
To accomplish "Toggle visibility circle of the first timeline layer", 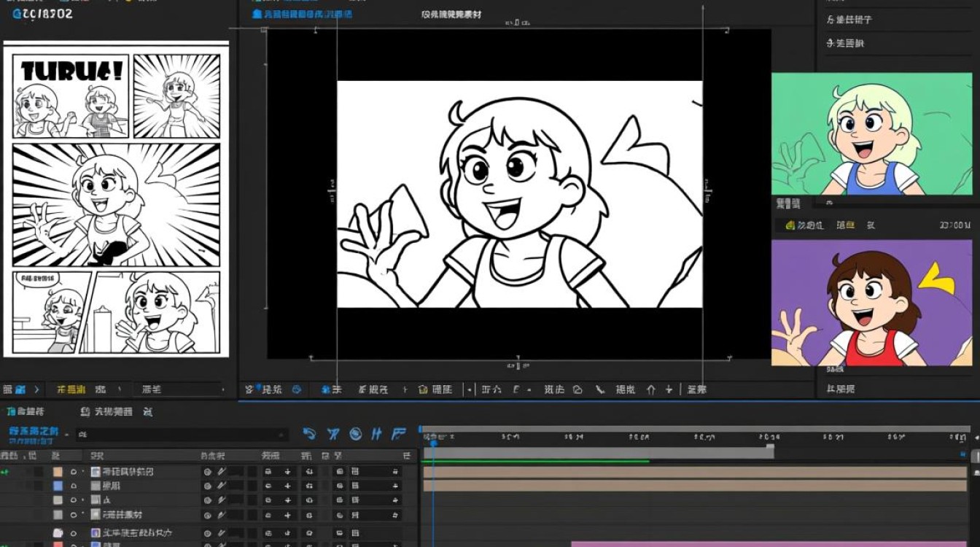I will (x=74, y=472).
